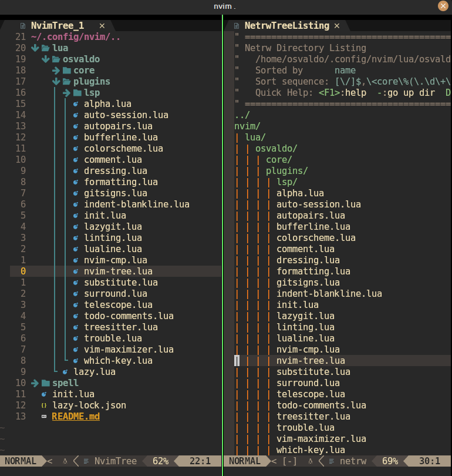
Task: Toggle plugins/ directory in netrw
Action: [x=287, y=171]
